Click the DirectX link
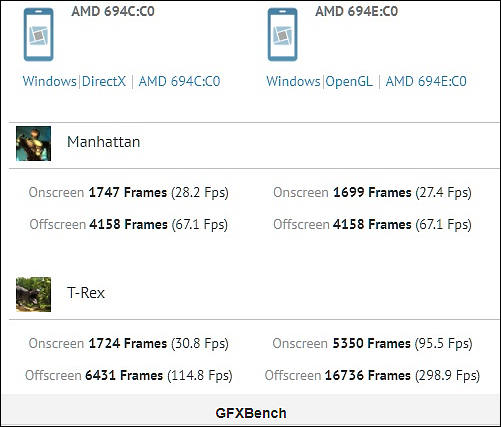 104,81
